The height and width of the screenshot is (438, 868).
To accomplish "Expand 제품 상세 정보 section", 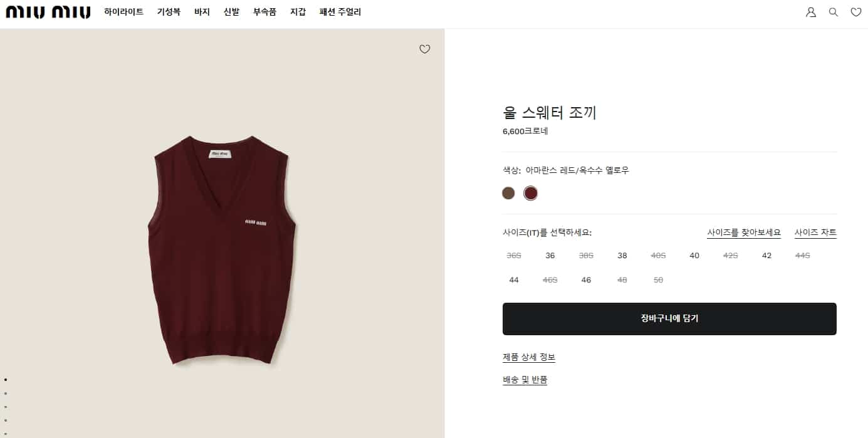I will click(x=529, y=357).
